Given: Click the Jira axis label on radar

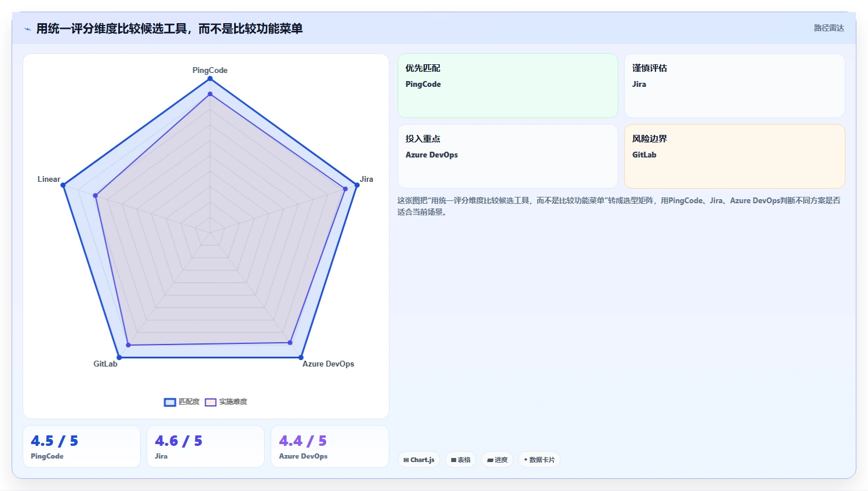Looking at the screenshot, I should tap(366, 179).
